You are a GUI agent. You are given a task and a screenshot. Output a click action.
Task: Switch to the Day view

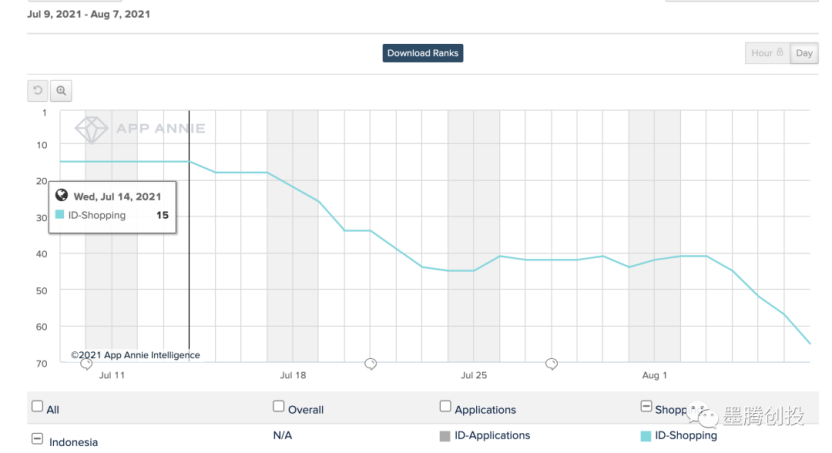pyautogui.click(x=804, y=53)
